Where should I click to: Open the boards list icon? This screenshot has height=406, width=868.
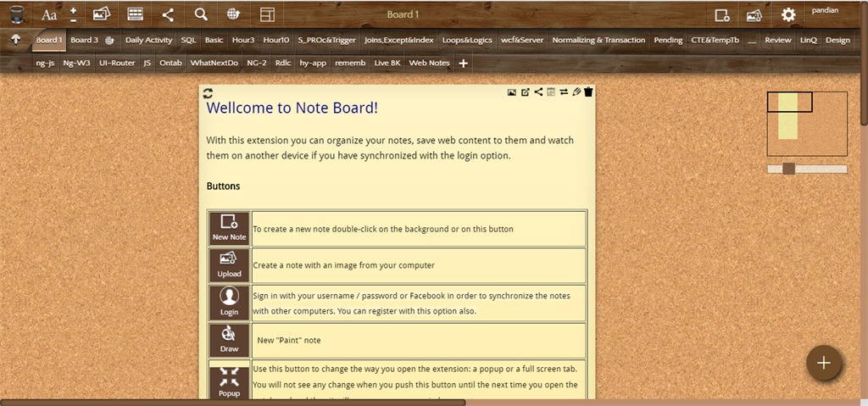tap(135, 14)
